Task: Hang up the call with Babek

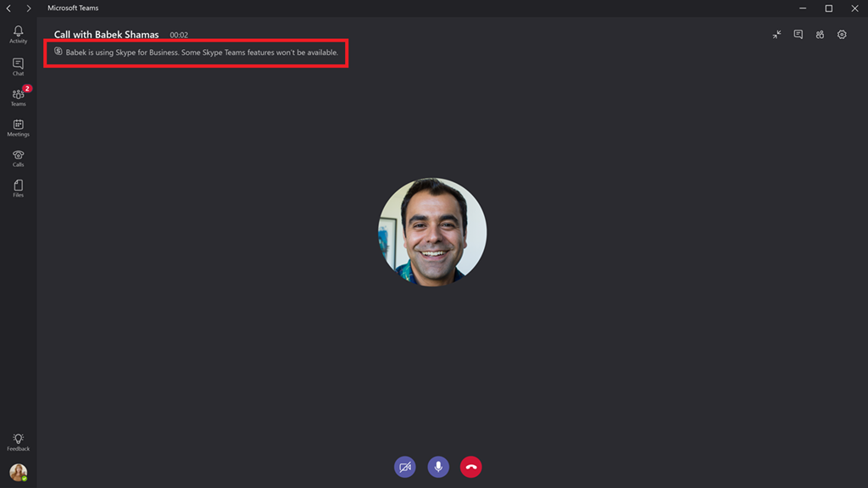Action: click(471, 467)
